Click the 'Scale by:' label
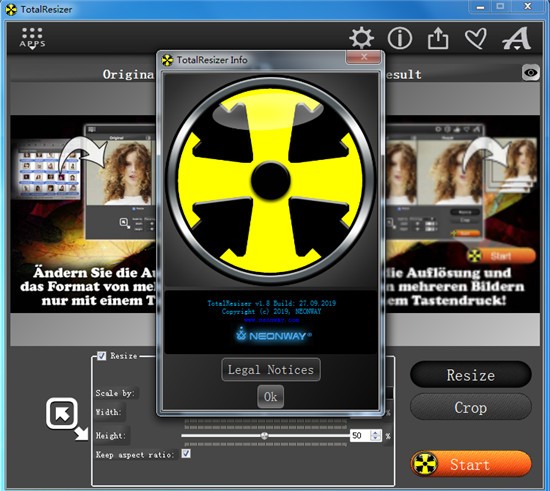550x491 pixels. point(115,393)
